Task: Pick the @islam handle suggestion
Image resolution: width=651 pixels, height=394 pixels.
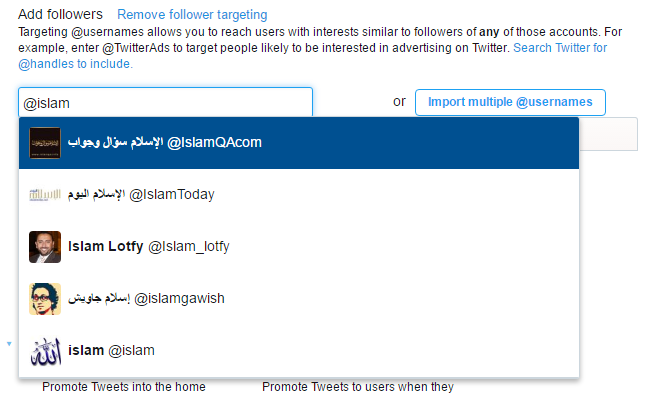Action: [299, 351]
